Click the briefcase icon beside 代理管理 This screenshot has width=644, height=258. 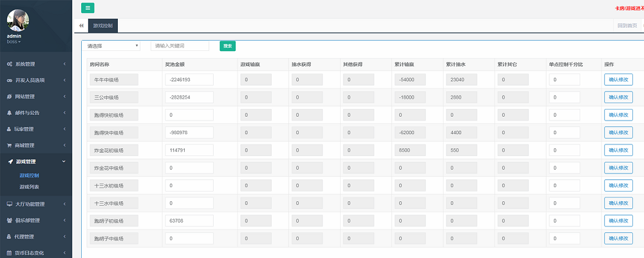tap(9, 237)
